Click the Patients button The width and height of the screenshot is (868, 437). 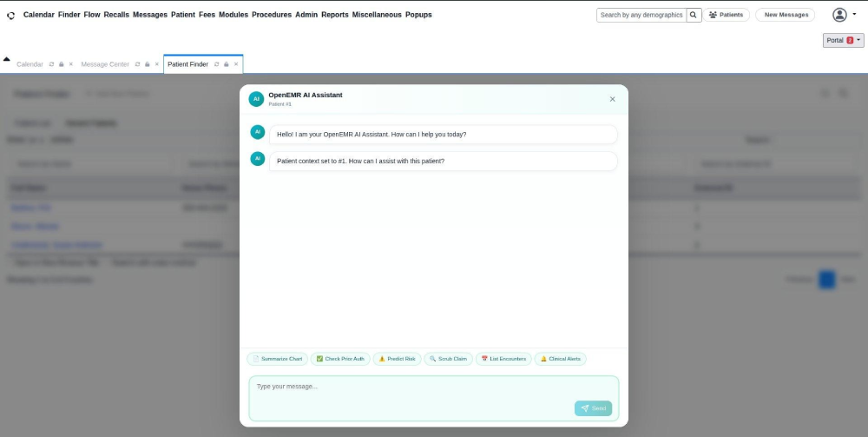click(x=727, y=15)
